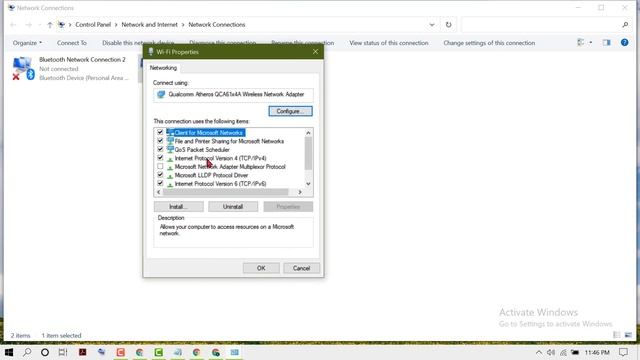Open Cortana circle on taskbar

(x=45, y=352)
